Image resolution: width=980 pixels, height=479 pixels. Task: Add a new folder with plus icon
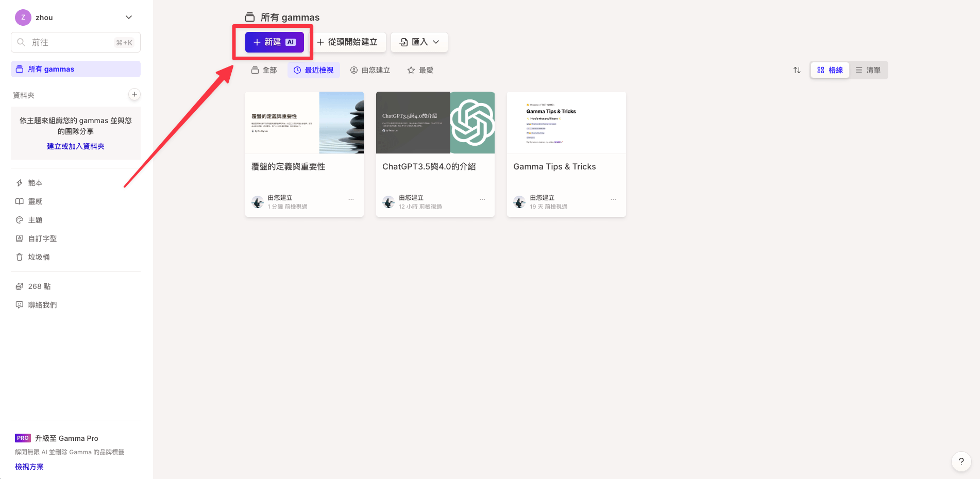(x=134, y=94)
